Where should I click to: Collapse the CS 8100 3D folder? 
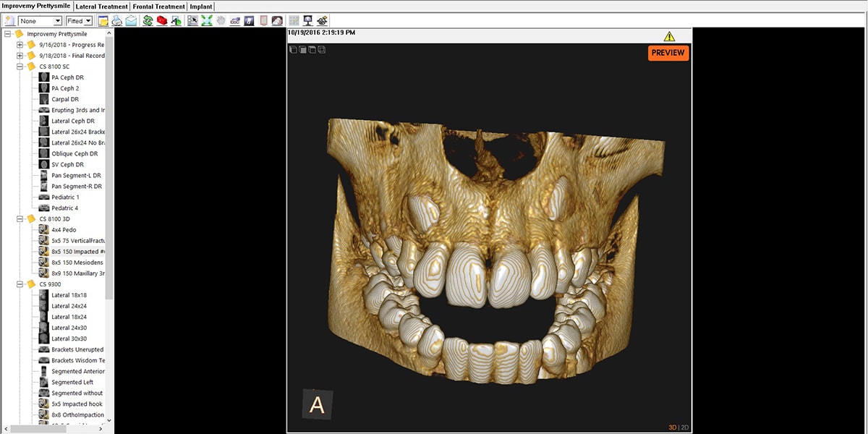(x=20, y=218)
